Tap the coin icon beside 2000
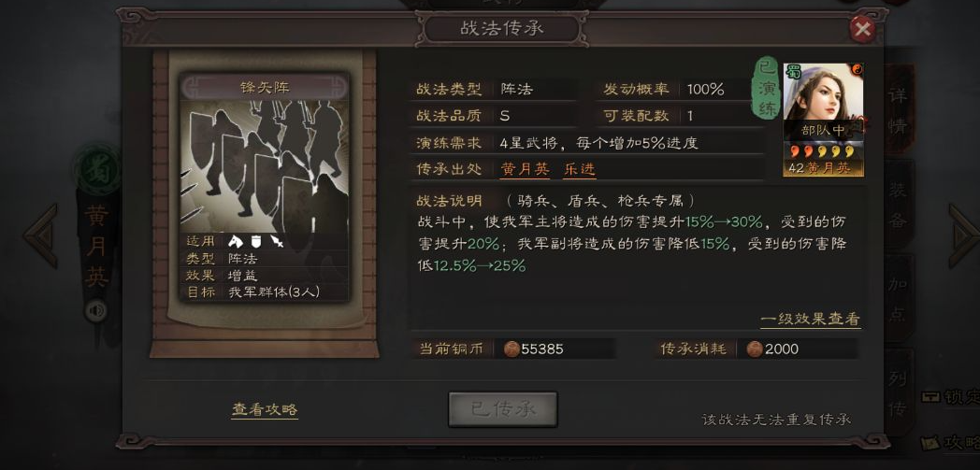The height and width of the screenshot is (470, 980). [x=755, y=349]
